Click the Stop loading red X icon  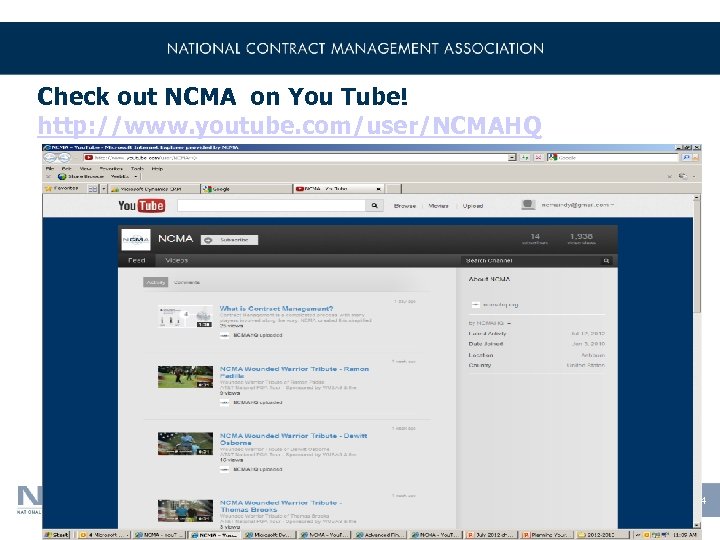coord(538,158)
